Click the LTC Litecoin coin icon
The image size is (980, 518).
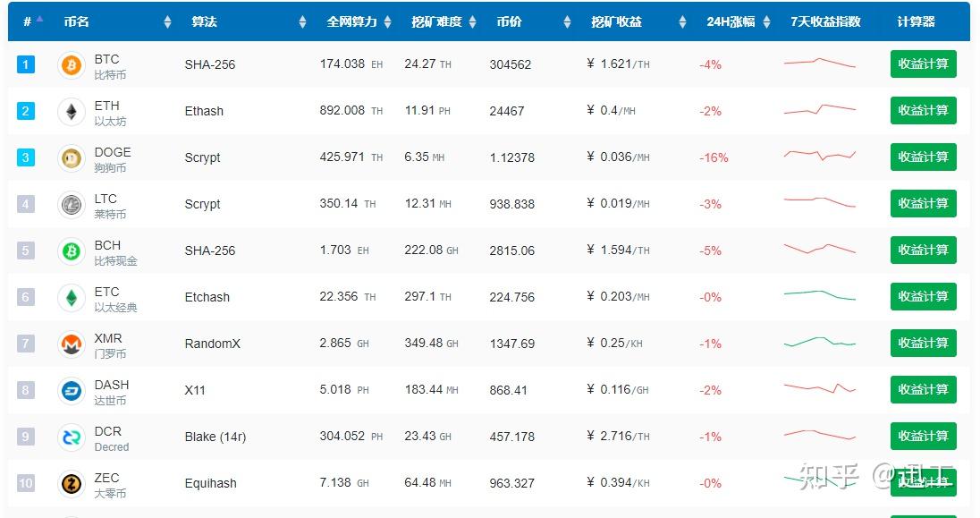72,204
